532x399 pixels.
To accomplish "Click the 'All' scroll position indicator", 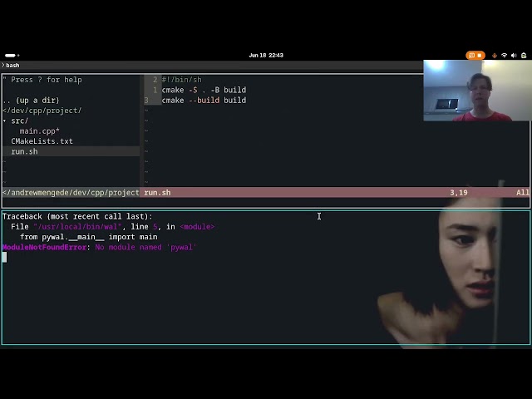I will pos(523,193).
